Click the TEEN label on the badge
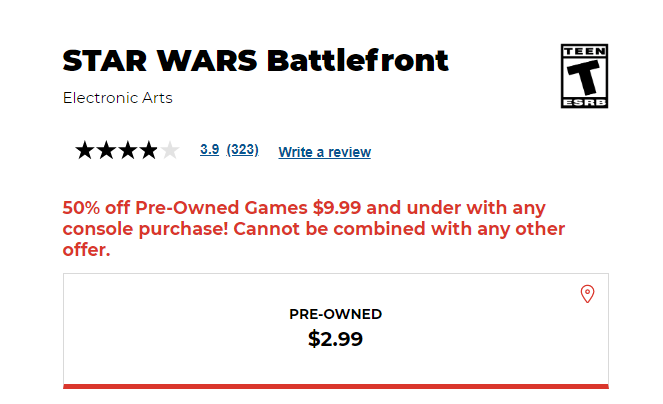Image resolution: width=663 pixels, height=404 pixels. (585, 50)
